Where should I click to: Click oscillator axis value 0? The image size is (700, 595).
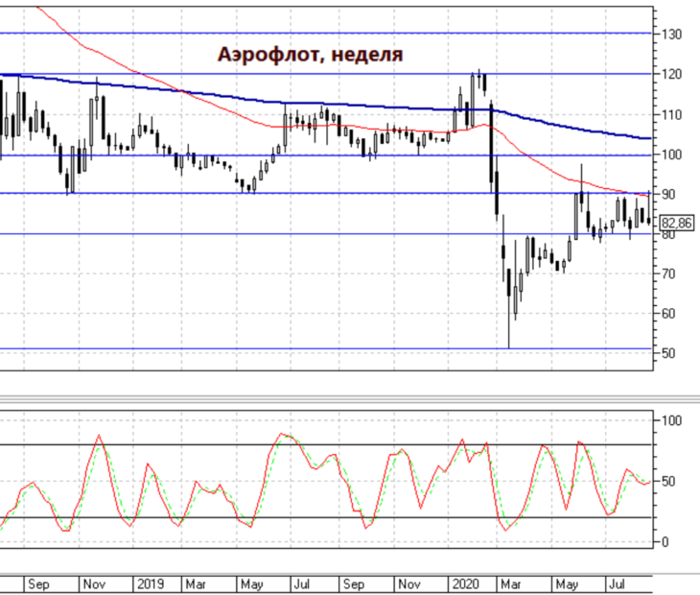coord(665,542)
